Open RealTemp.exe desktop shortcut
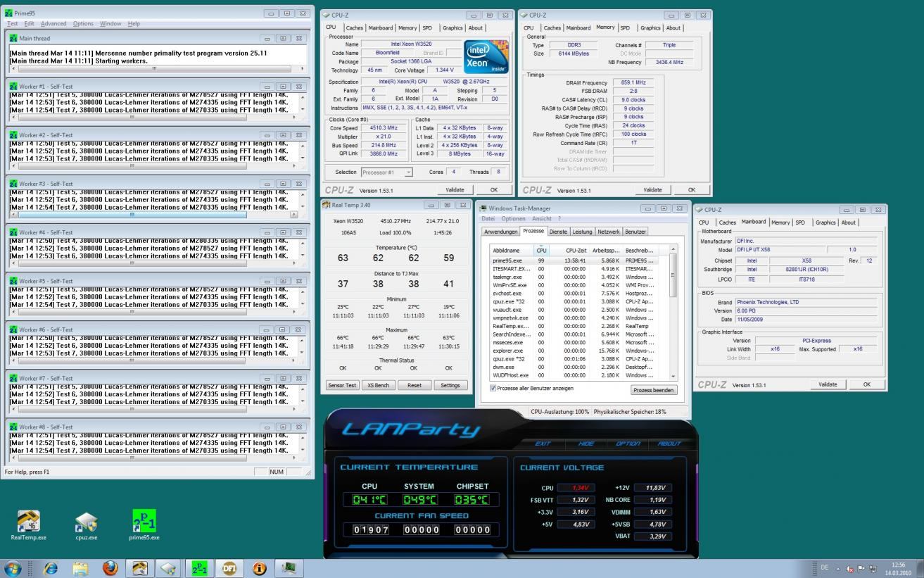 [28, 525]
